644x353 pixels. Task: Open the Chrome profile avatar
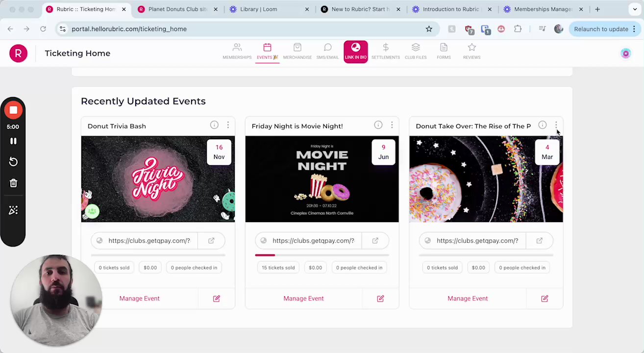[x=559, y=29]
